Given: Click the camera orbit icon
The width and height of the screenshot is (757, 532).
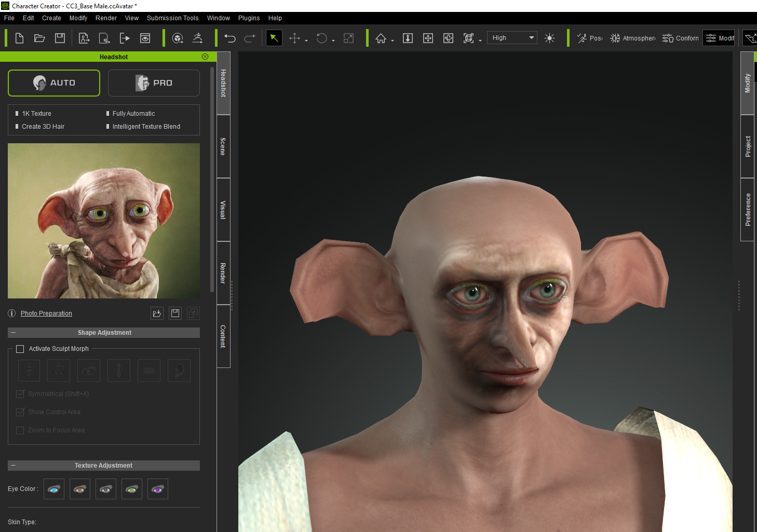Looking at the screenshot, I should click(449, 38).
